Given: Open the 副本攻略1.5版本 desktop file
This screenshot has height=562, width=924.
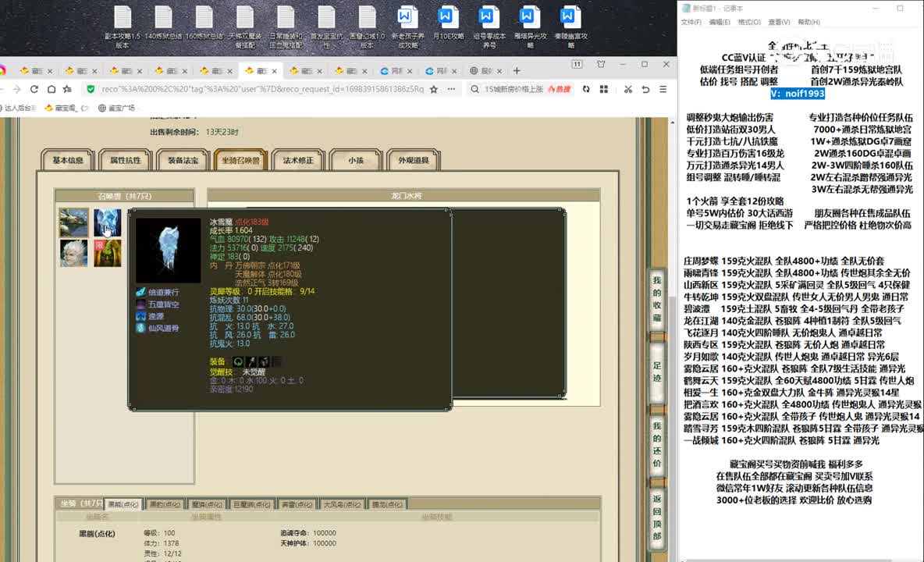Looking at the screenshot, I should pos(123,26).
